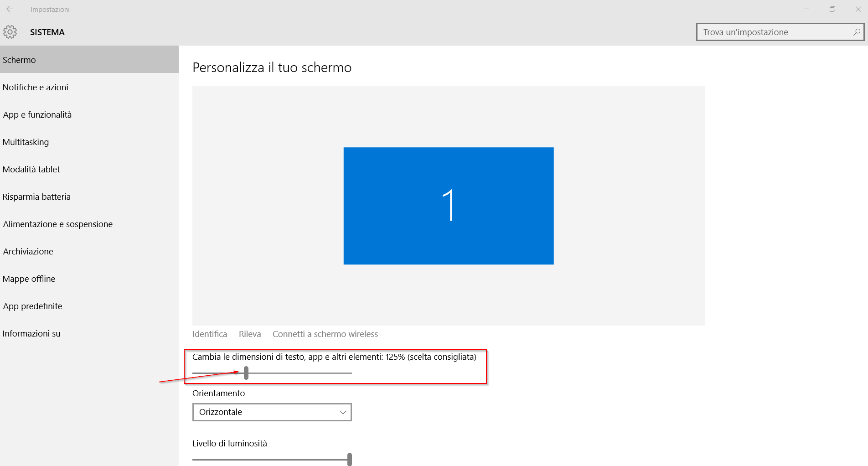Open Informazioni su page
The width and height of the screenshot is (868, 466).
coord(89,333)
